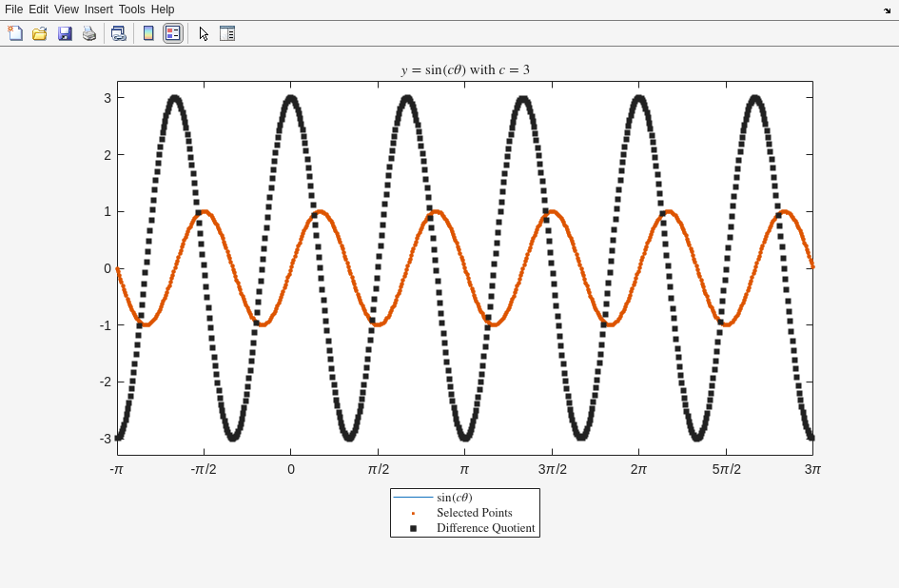The height and width of the screenshot is (588, 899).
Task: Click the small dock arrow at top right
Action: [887, 10]
